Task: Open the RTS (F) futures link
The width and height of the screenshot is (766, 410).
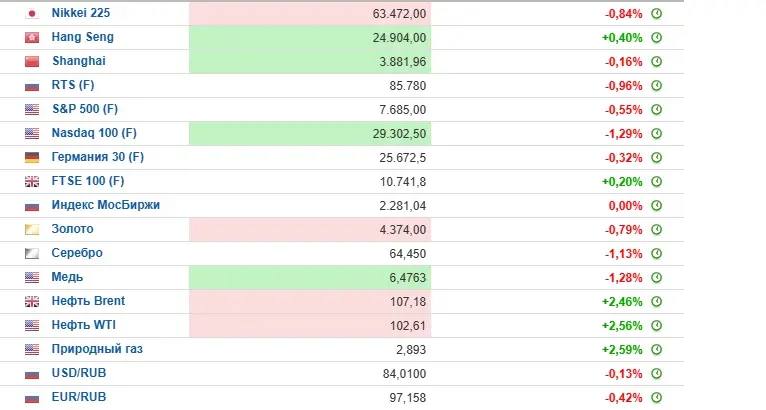Action: (73, 85)
